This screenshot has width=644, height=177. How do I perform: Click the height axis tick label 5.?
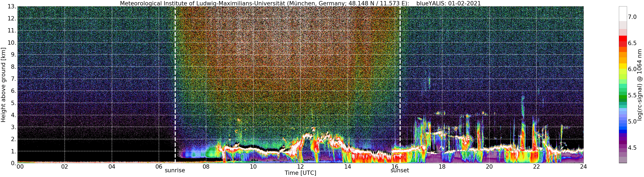14,103
